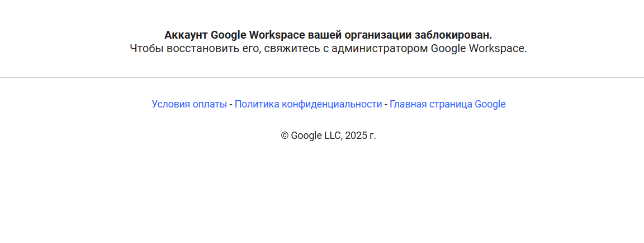
Task: Go to Главная страница Google link
Action: [447, 104]
